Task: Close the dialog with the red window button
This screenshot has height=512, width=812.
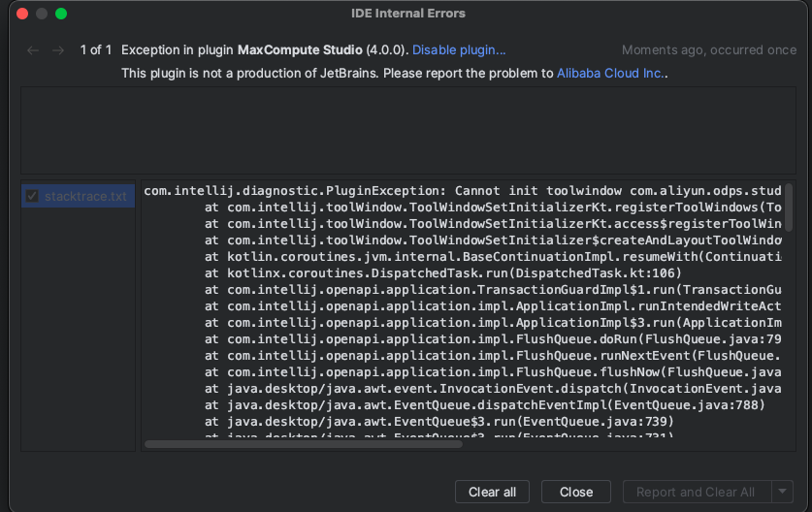Action: click(22, 14)
